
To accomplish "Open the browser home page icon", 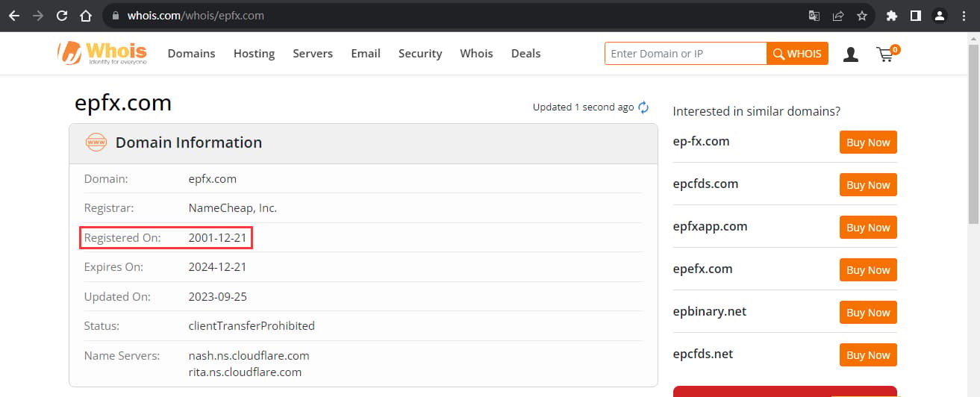I will 86,15.
